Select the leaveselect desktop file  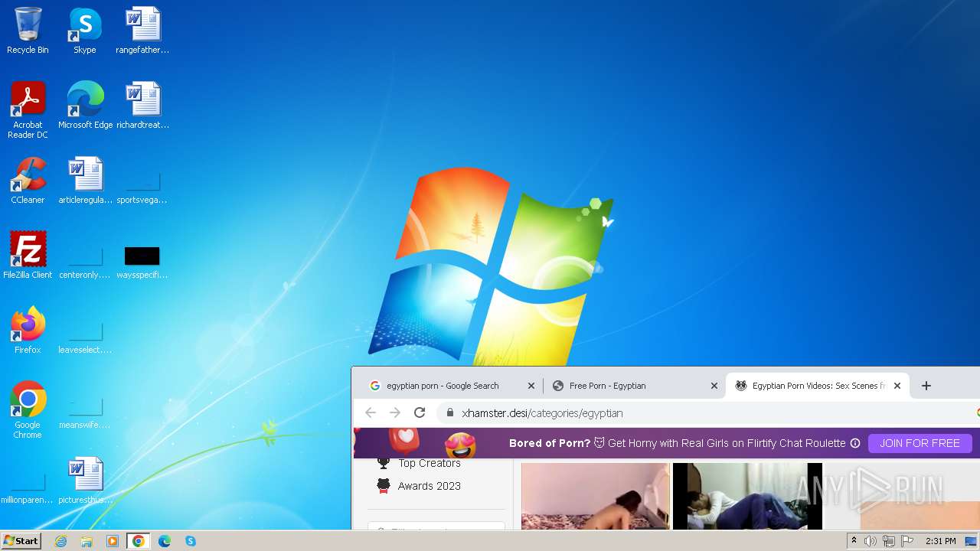85,337
